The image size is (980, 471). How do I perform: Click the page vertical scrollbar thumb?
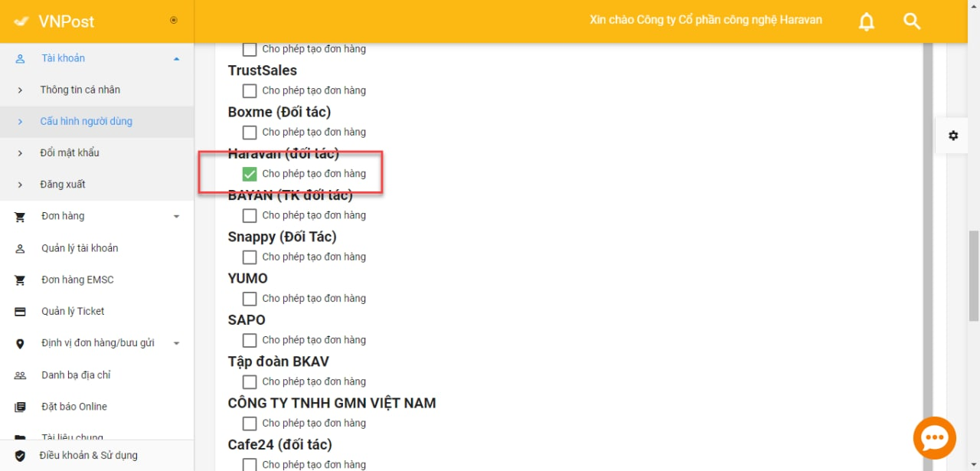pos(974,276)
